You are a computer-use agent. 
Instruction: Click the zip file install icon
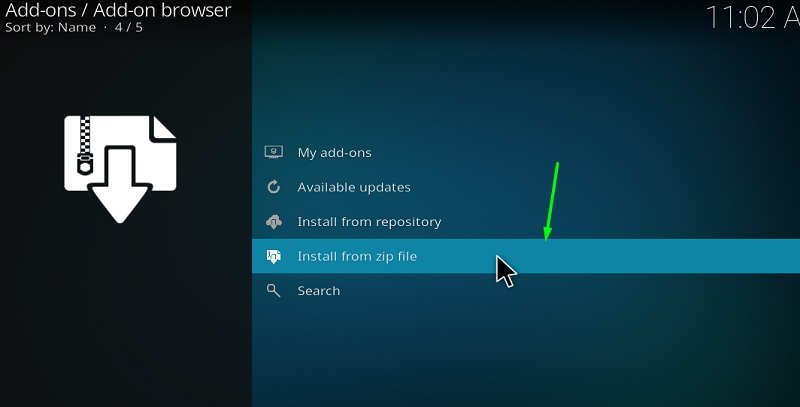click(x=273, y=256)
